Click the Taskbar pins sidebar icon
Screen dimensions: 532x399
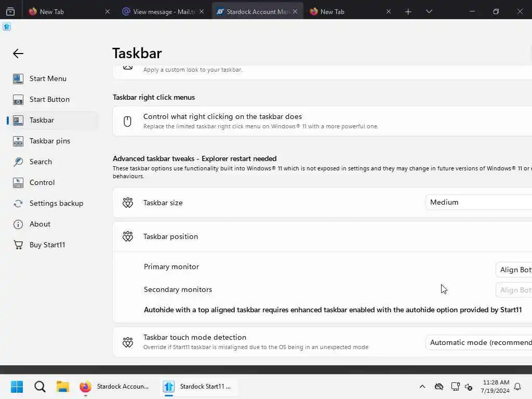tap(18, 141)
